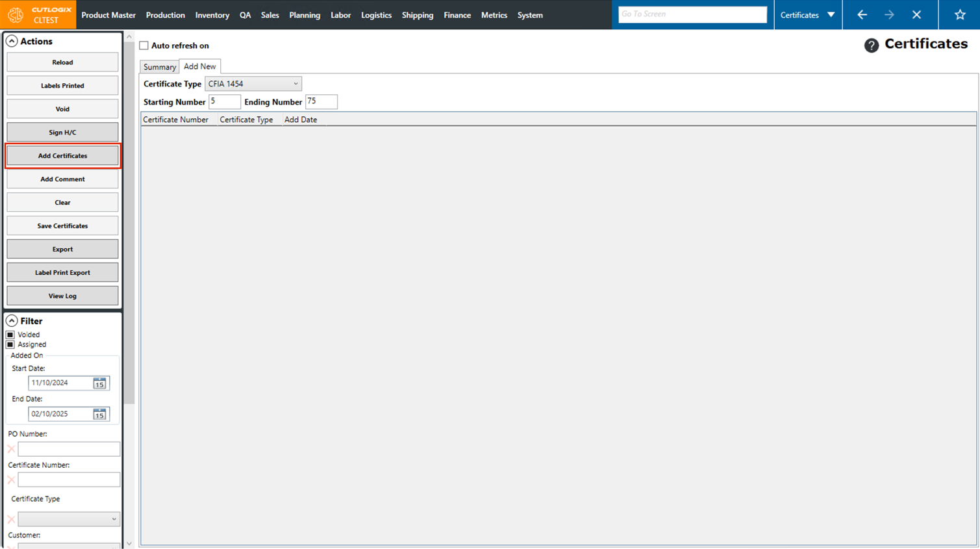Collapse the Actions panel section
This screenshot has height=549, width=980.
[x=12, y=41]
